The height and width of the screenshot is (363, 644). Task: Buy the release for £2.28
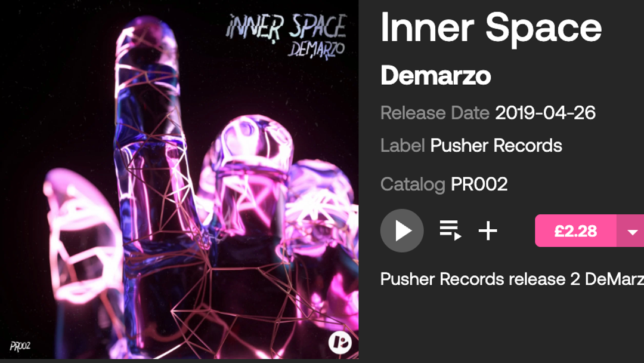[575, 231]
